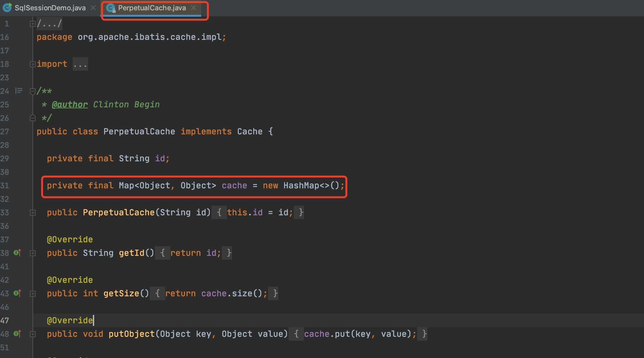Open implemented method gutter icon for getId
Viewport: 644px width, 358px height.
pyautogui.click(x=17, y=253)
